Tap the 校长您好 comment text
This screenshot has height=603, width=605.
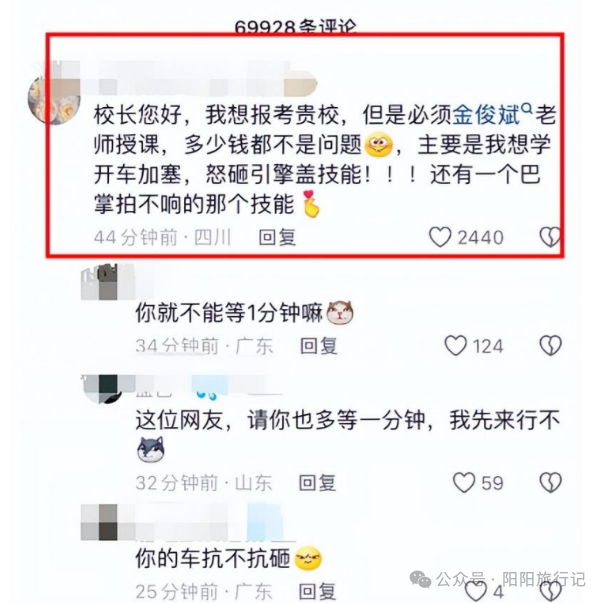(324, 159)
